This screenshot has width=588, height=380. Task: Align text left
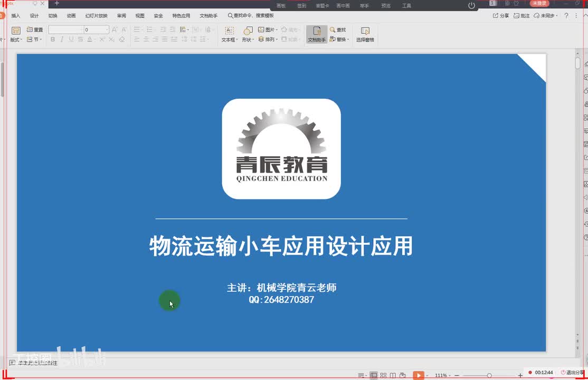[x=137, y=40]
